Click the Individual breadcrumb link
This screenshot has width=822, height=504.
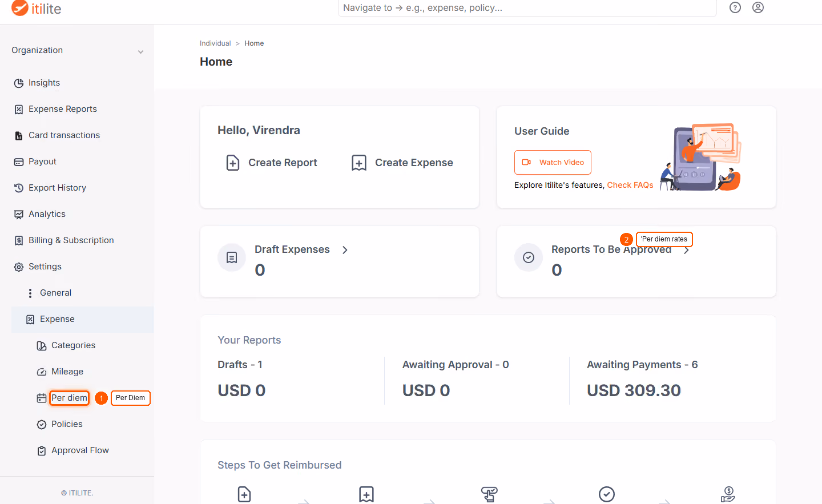coord(215,43)
